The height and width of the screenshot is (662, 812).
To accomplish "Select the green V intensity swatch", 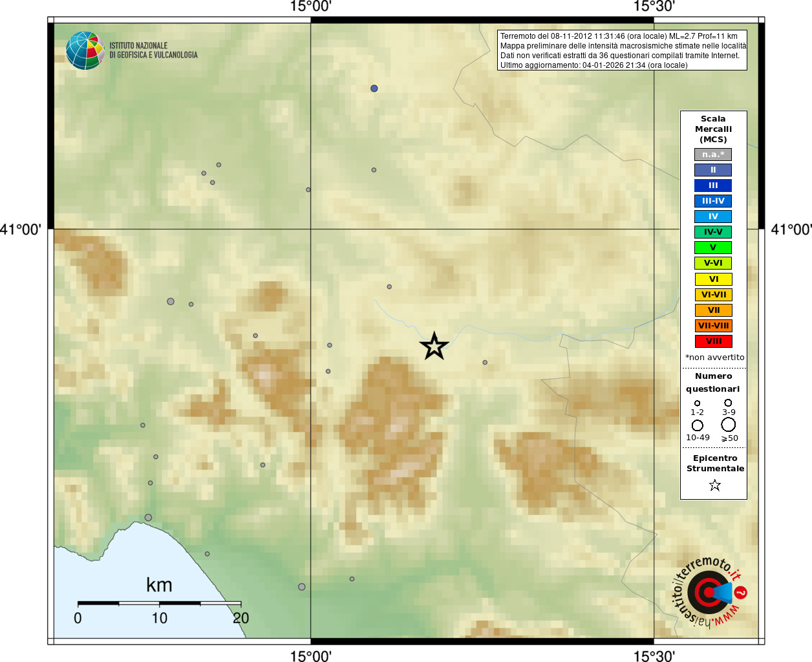I will (713, 248).
